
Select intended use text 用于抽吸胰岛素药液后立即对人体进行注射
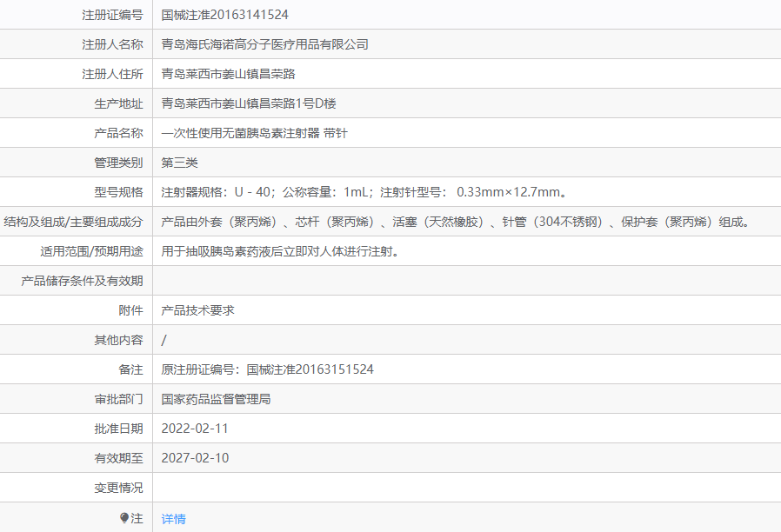(x=280, y=251)
